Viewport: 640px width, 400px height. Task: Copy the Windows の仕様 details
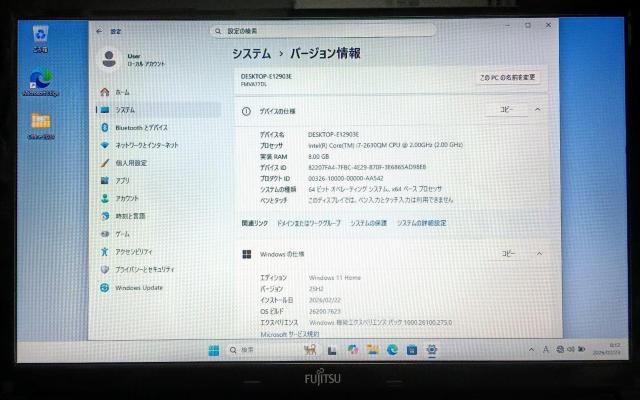point(508,254)
